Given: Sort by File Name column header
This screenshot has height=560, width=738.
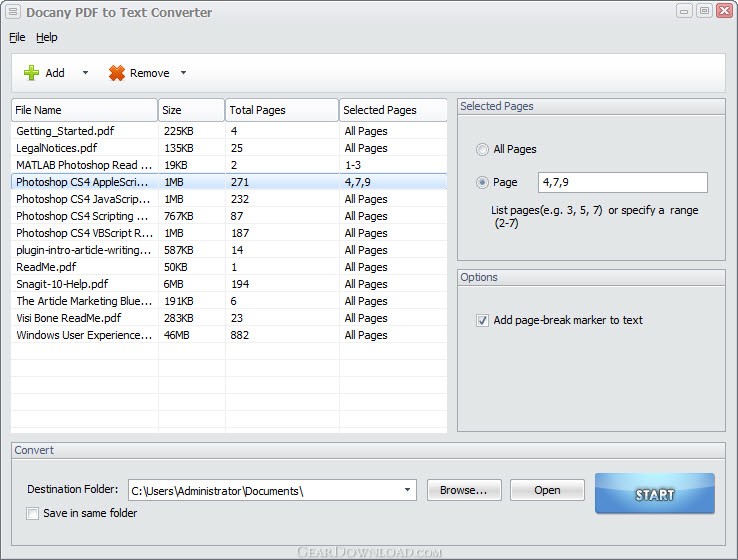Looking at the screenshot, I should (x=84, y=110).
